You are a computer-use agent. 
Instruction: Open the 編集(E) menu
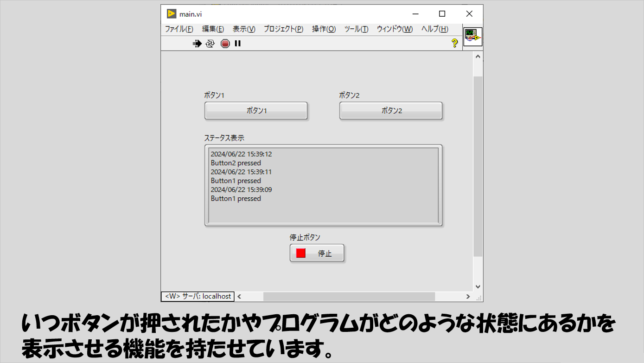(x=213, y=29)
